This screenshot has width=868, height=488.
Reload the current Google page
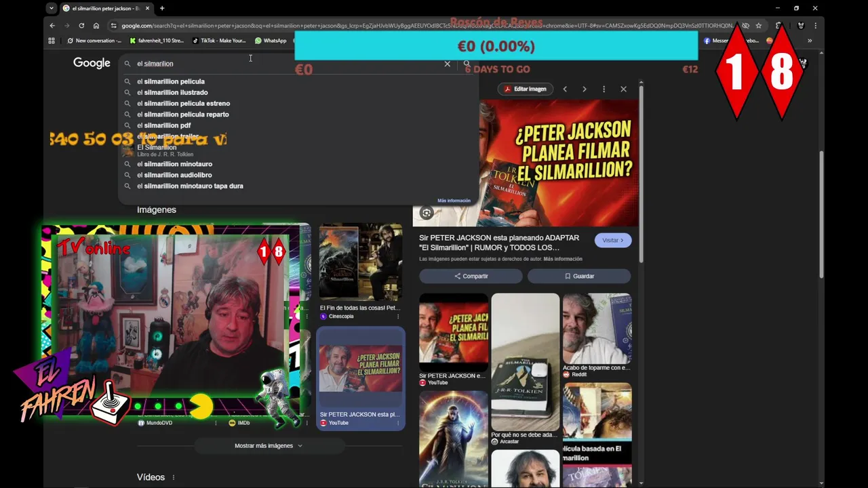coord(81,26)
